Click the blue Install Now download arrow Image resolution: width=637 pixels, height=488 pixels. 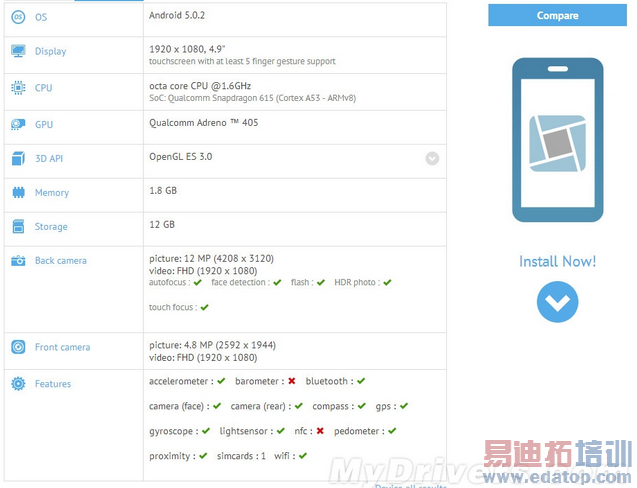557,302
